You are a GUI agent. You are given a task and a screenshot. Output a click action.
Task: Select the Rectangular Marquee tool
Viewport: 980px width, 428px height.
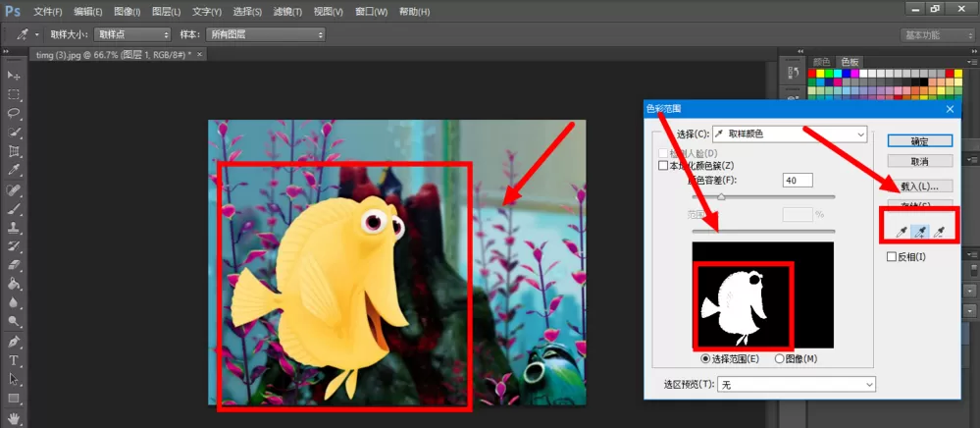[x=14, y=94]
